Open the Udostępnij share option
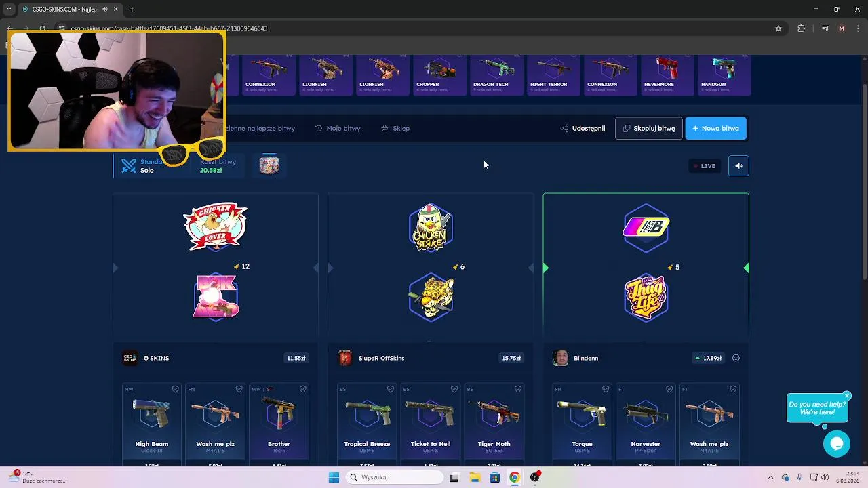 pyautogui.click(x=583, y=128)
